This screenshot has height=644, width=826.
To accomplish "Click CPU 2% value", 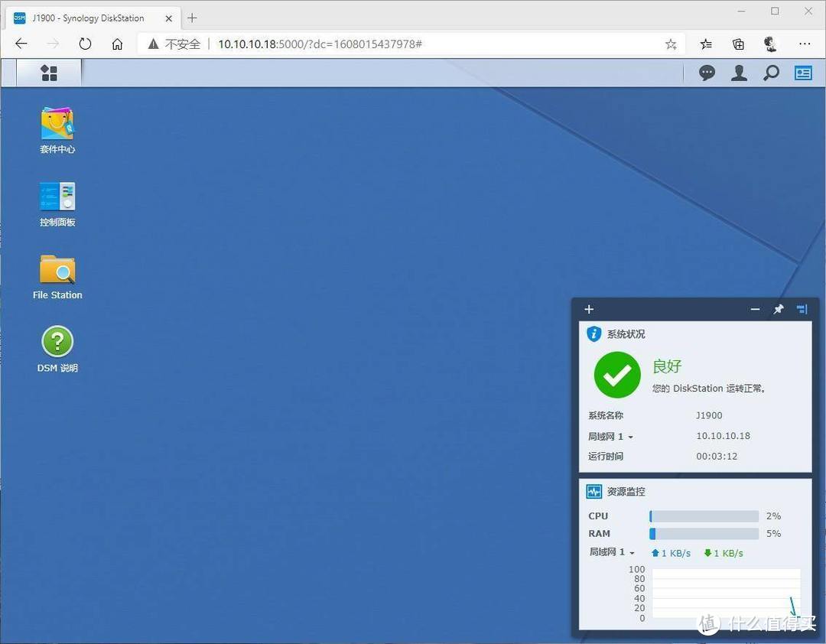I will pyautogui.click(x=773, y=516).
